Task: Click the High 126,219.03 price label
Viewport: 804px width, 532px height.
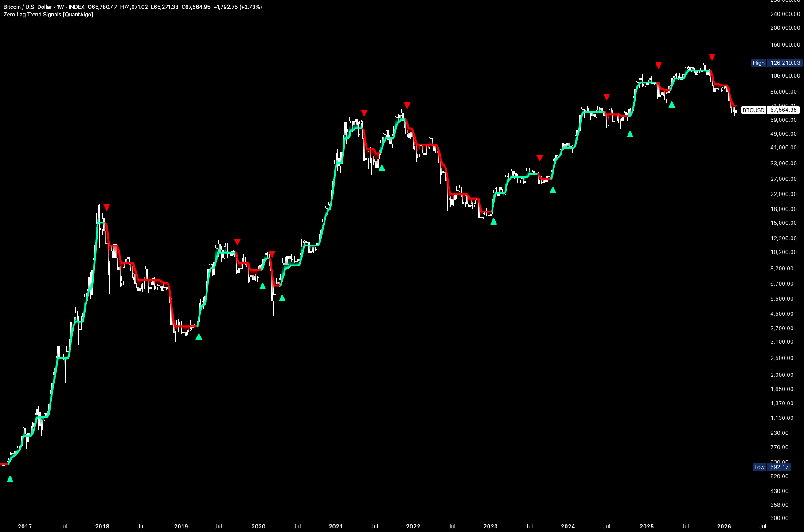Action: click(777, 63)
